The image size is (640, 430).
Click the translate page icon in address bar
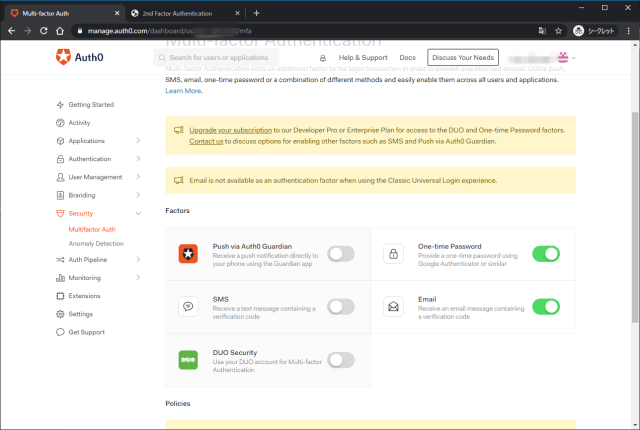click(x=542, y=31)
